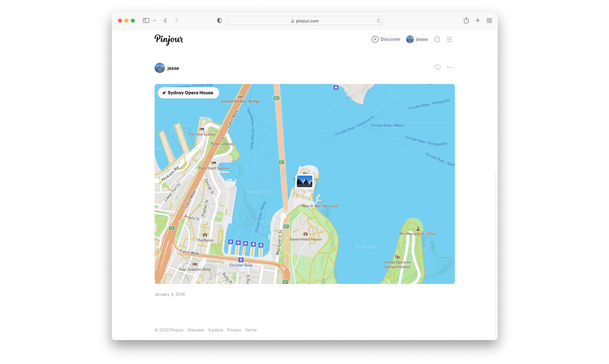609x364 pixels.
Task: Open the hamburger menu
Action: tap(449, 39)
